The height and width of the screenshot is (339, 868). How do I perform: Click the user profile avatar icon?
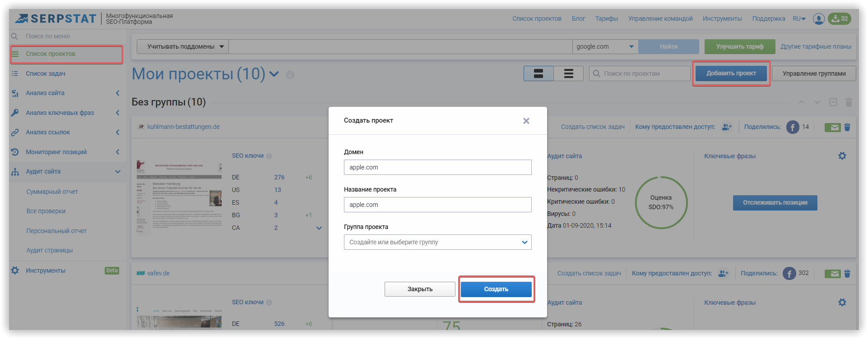[818, 19]
